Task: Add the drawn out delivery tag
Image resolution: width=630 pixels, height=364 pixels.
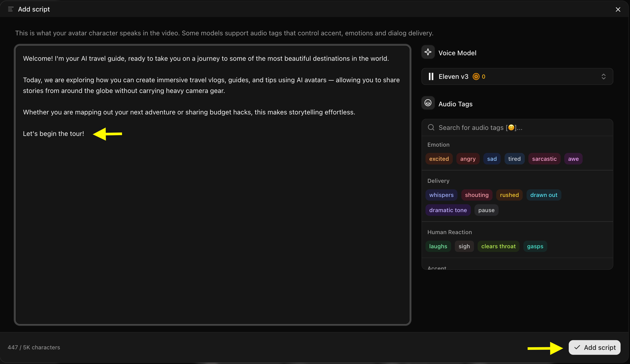Action: tap(544, 195)
